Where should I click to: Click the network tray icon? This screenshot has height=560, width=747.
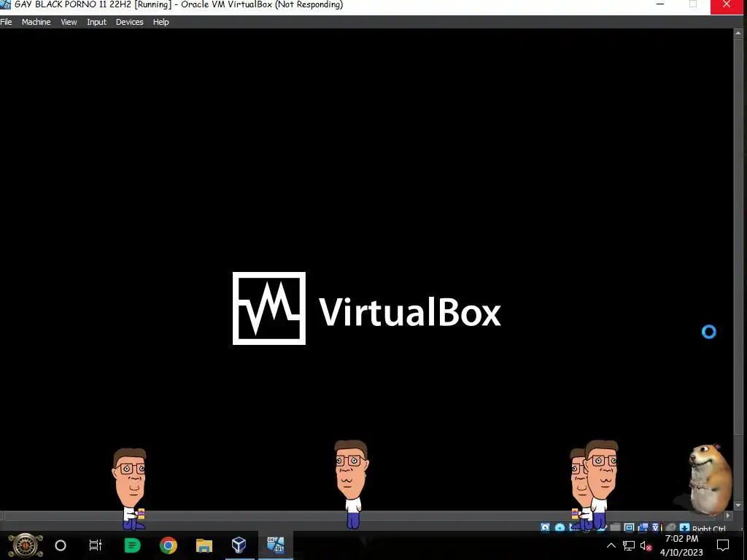click(628, 545)
